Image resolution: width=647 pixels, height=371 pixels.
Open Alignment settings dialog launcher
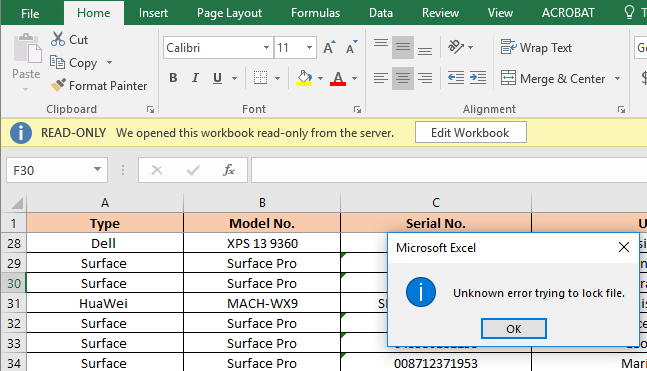(x=621, y=109)
